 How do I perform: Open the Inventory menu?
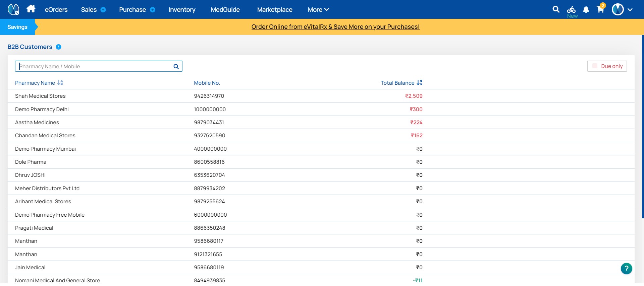[x=182, y=10]
